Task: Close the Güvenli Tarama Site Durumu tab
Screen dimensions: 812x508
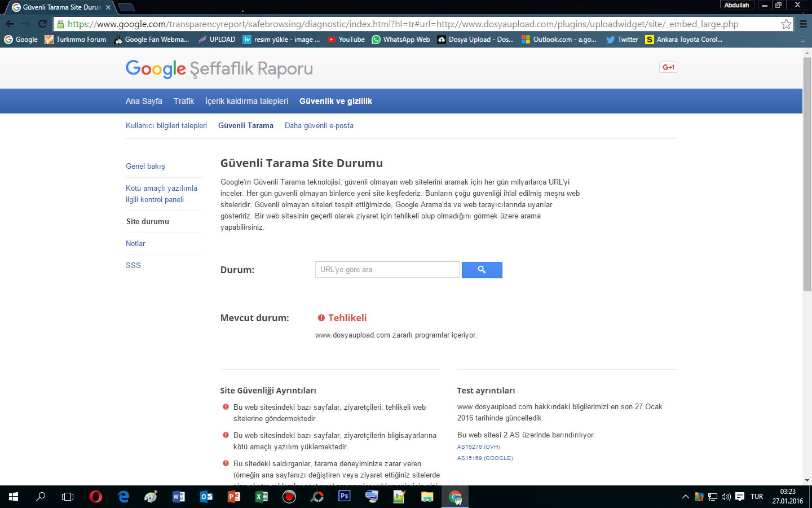Action: (x=108, y=7)
